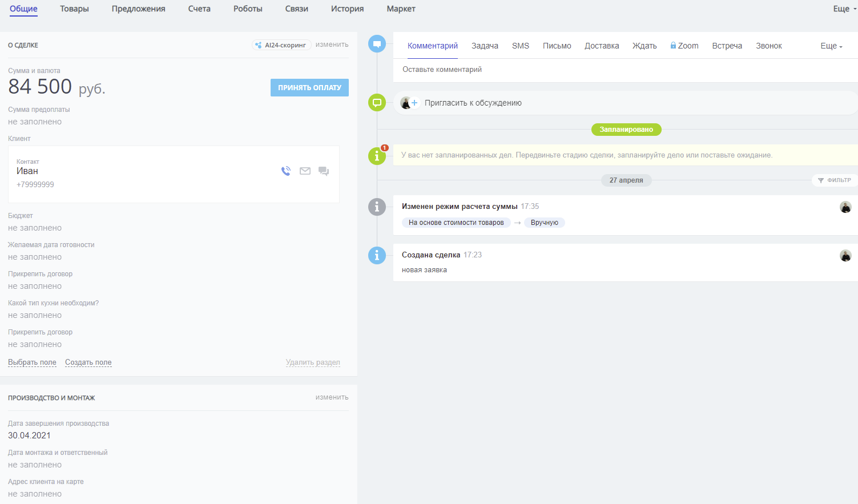Click the AI24-скоринг badge
Image resolution: width=858 pixels, height=504 pixels.
(x=281, y=45)
